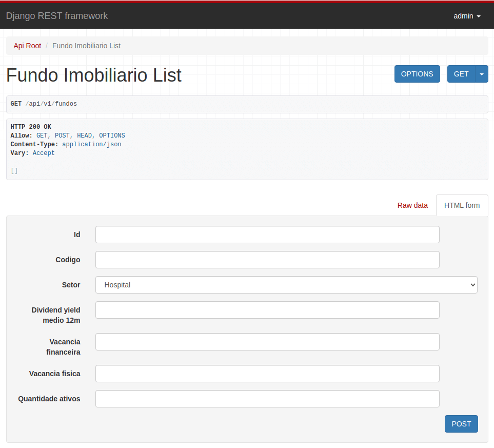
Task: Focus the Dividend yield medio 12m input
Action: coord(267,310)
